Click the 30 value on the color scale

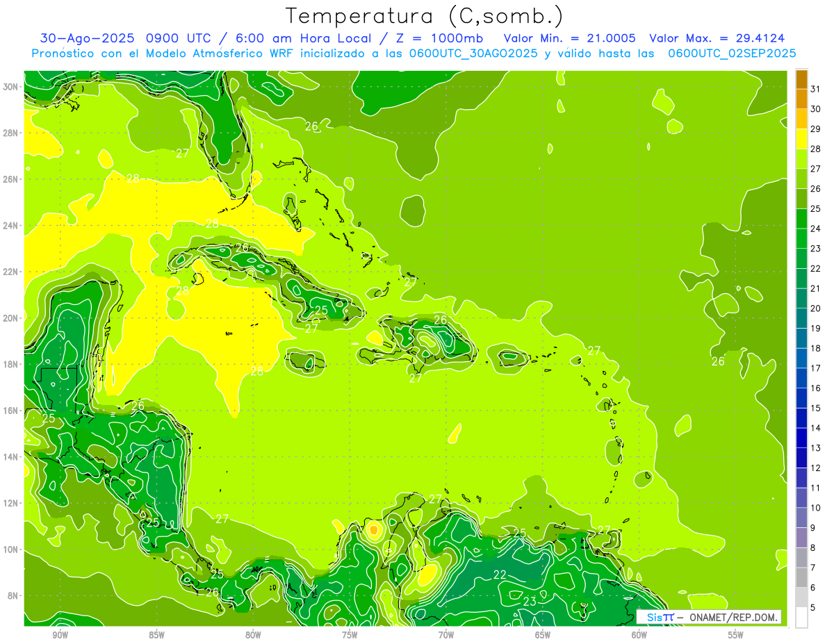(x=816, y=109)
